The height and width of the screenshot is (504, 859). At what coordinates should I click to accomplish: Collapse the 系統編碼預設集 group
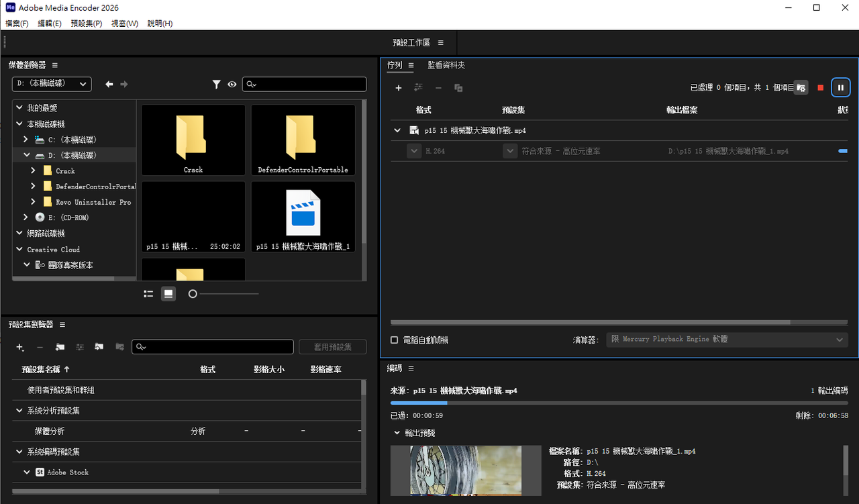19,452
